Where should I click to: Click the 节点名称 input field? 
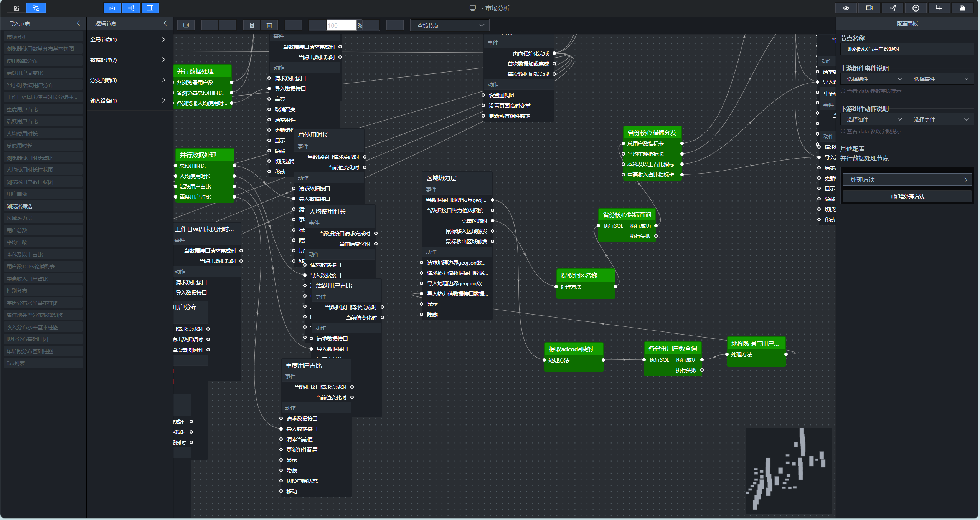907,49
